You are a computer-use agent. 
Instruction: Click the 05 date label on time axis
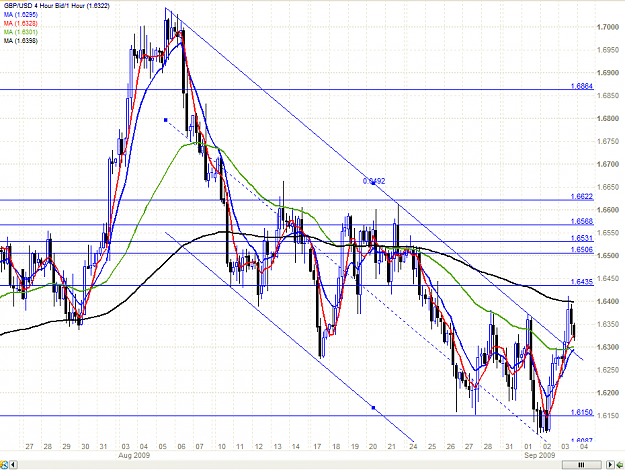[x=163, y=446]
